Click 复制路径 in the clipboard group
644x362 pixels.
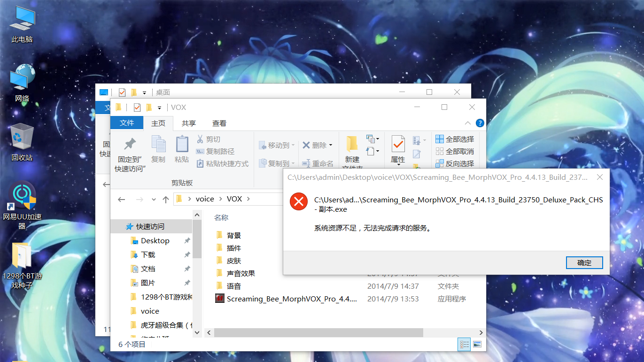[x=215, y=152]
